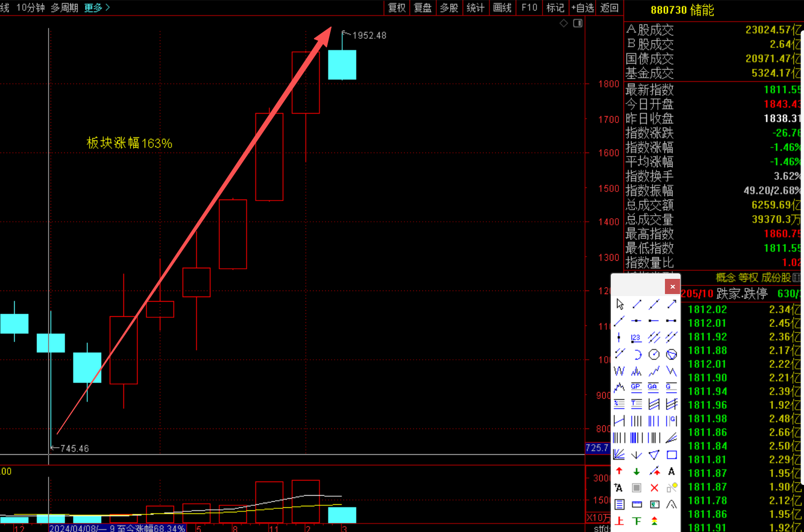
Task: Pick the rectangle drawing tool
Action: [x=672, y=455]
